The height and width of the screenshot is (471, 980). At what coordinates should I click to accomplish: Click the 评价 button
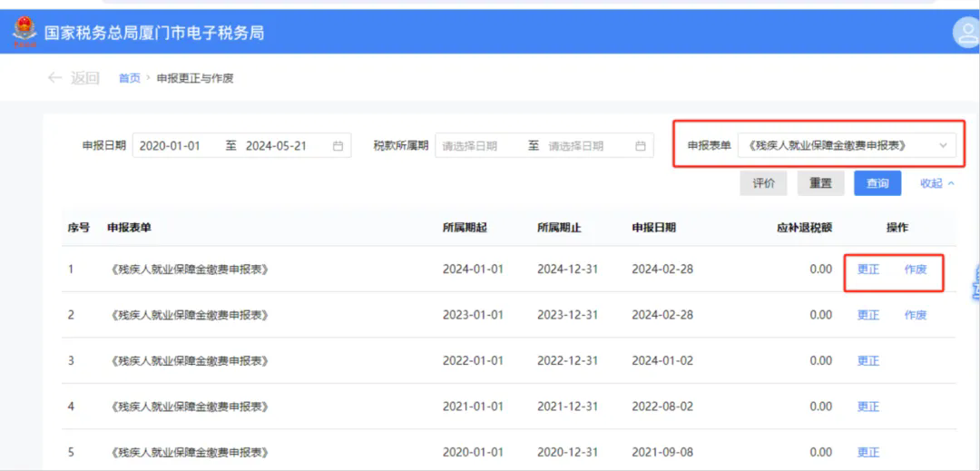coord(763,183)
